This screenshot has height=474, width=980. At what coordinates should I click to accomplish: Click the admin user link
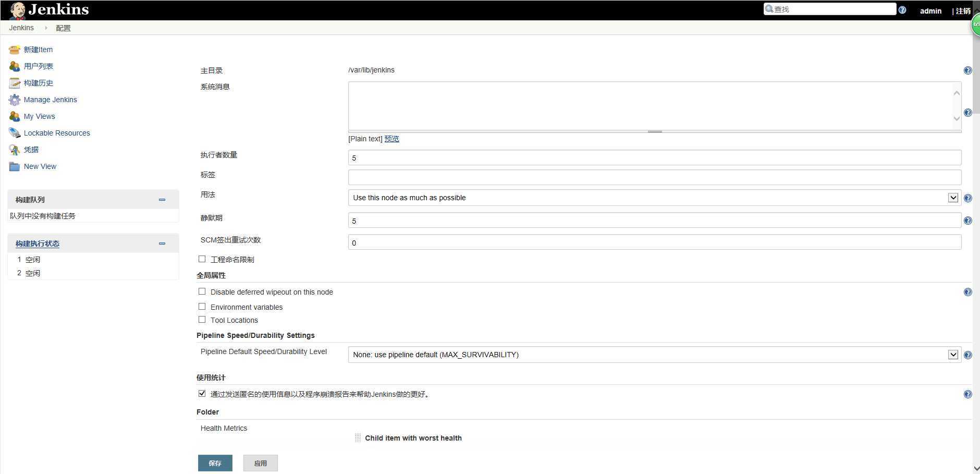point(930,11)
